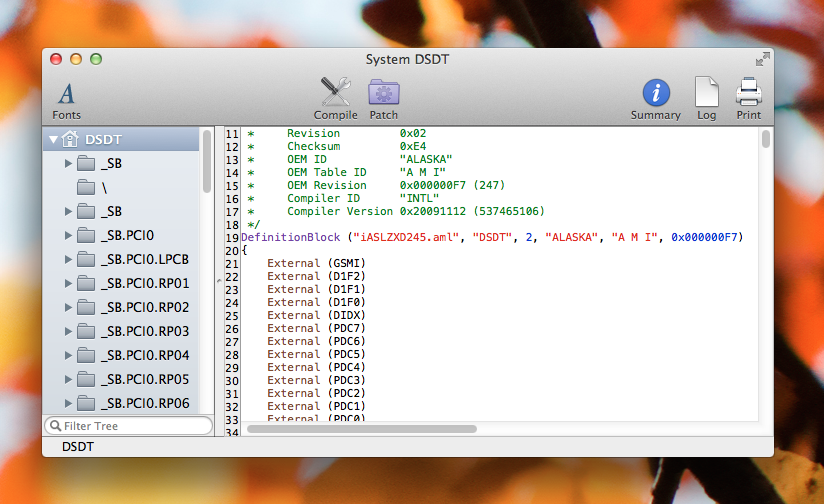
Task: Click the 0x000000F7 value on line 19
Action: [704, 238]
